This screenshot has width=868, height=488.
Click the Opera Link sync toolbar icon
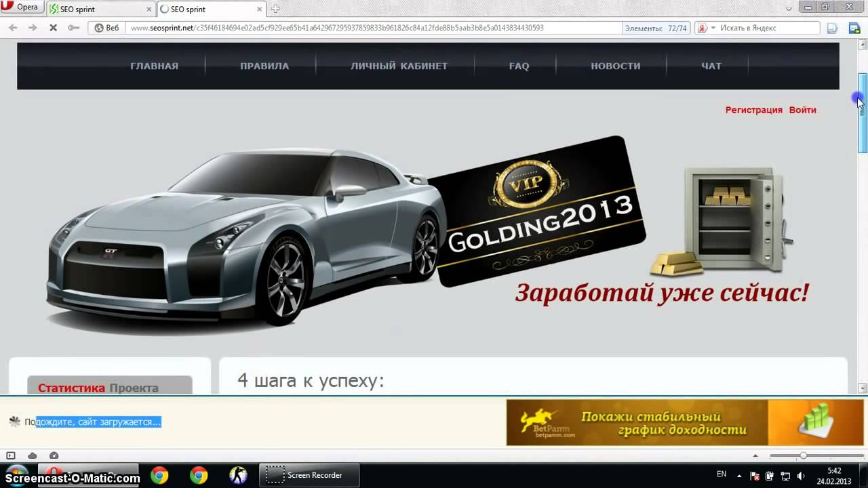tap(833, 28)
